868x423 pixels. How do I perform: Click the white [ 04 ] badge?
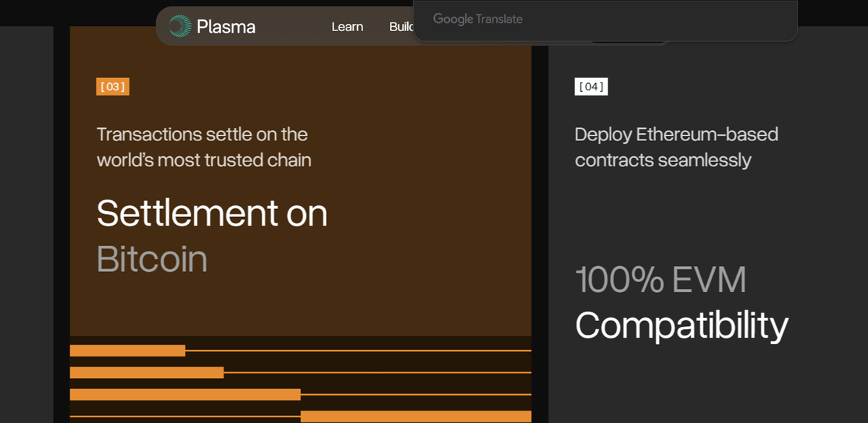591,87
